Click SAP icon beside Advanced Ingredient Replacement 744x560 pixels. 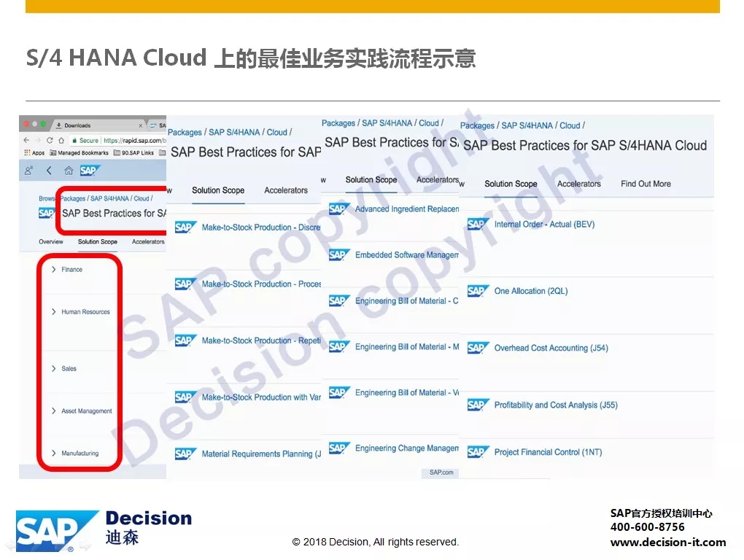[x=339, y=209]
